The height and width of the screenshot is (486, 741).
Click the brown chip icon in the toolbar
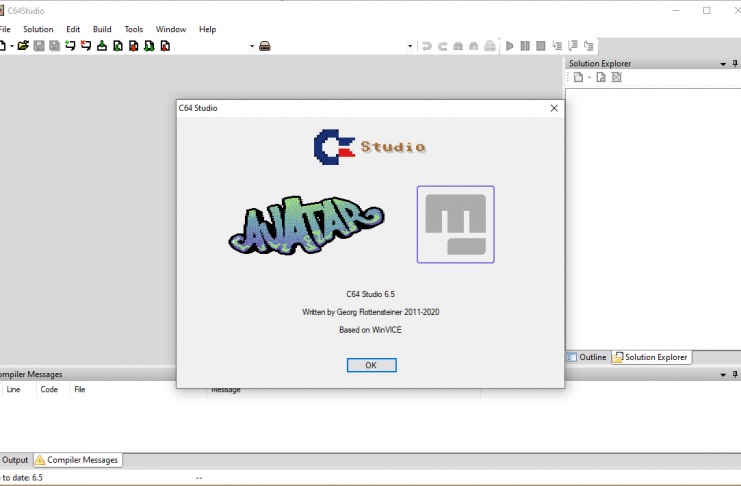click(265, 46)
